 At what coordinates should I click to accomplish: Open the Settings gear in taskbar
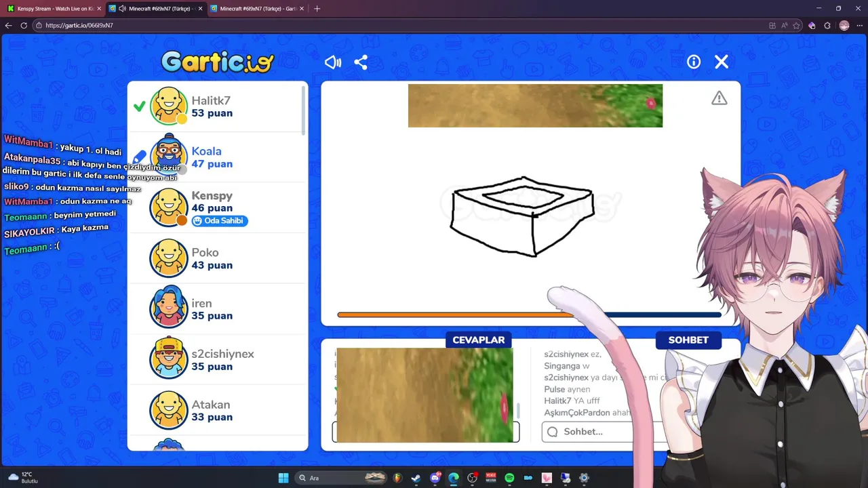coord(584,478)
